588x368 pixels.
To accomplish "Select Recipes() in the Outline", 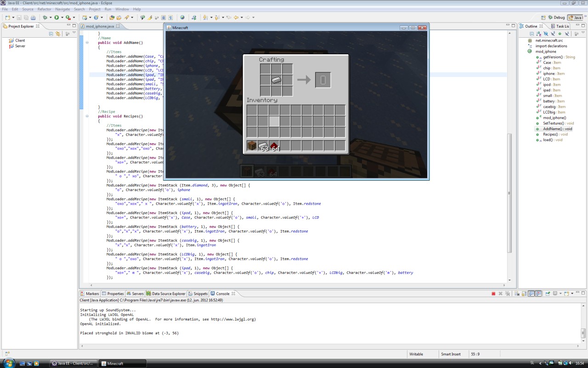I will (554, 134).
